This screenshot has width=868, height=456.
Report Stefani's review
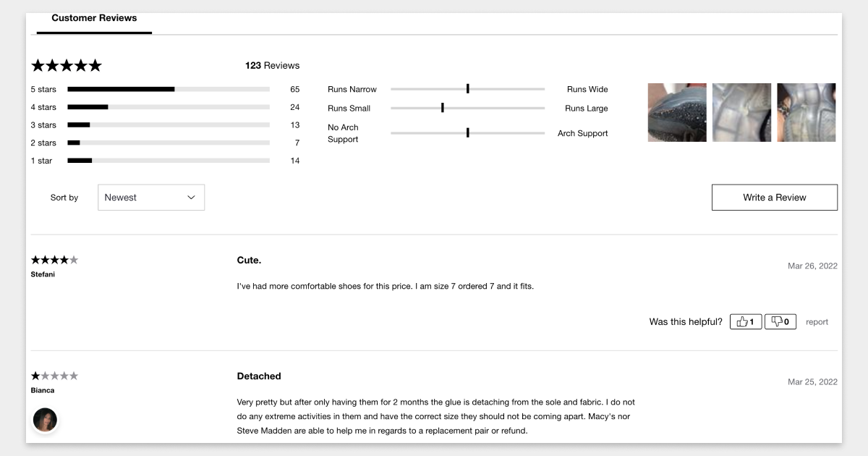click(x=817, y=322)
